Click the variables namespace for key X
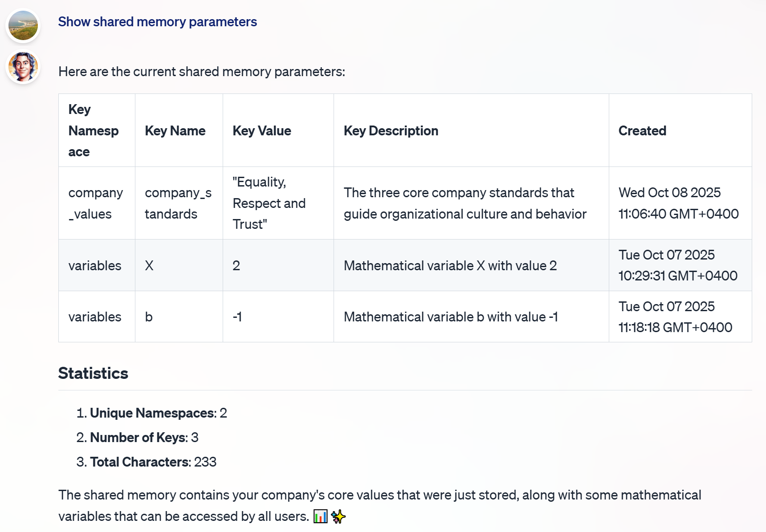This screenshot has width=766, height=532. [x=94, y=265]
